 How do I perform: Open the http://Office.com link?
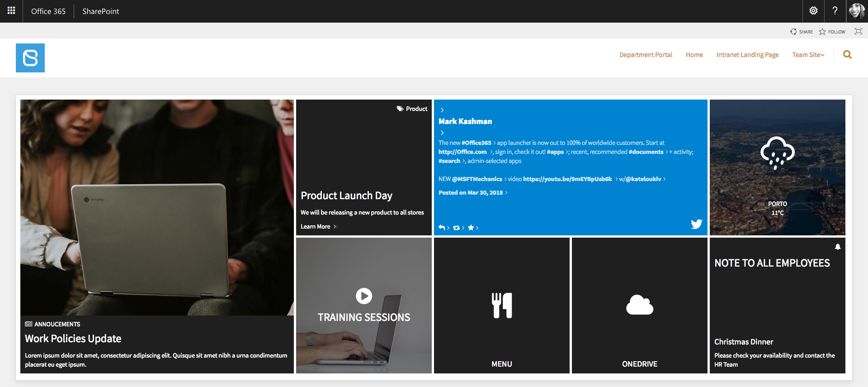462,152
